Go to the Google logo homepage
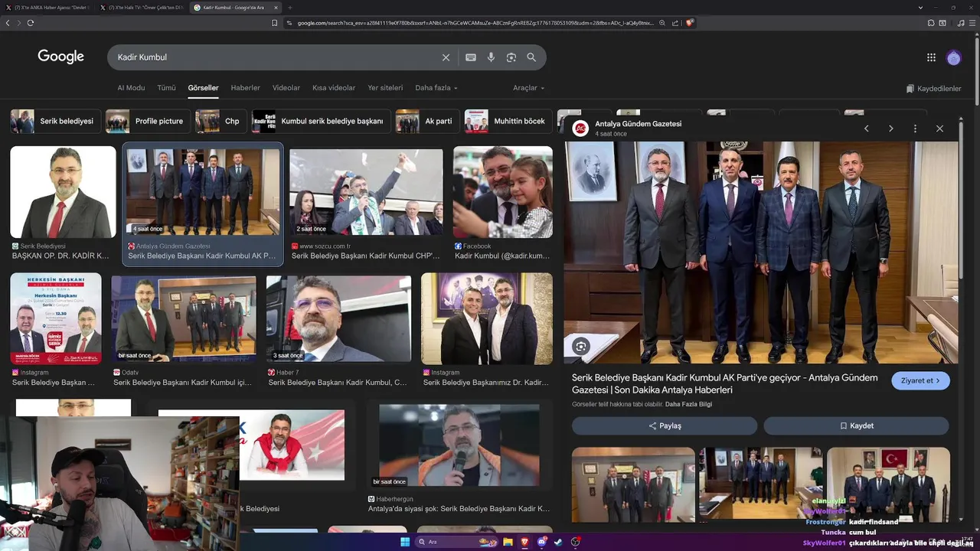Image resolution: width=980 pixels, height=551 pixels. [x=60, y=57]
